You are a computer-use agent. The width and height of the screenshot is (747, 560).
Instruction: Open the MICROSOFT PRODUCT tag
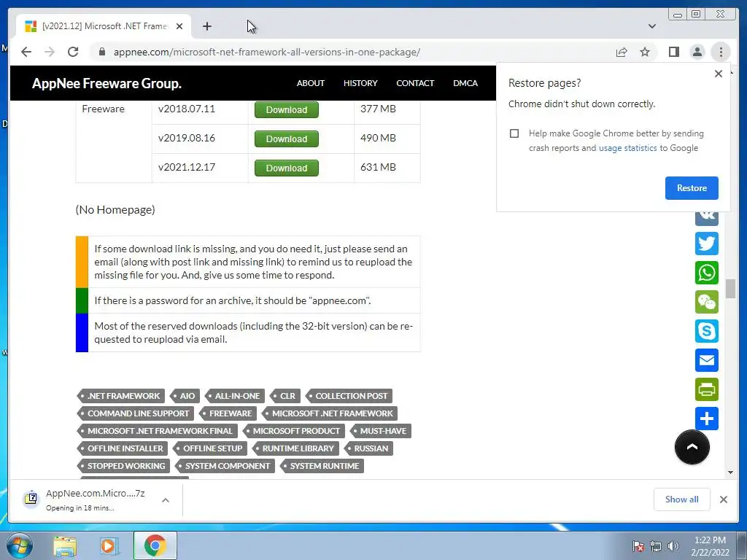(x=294, y=431)
